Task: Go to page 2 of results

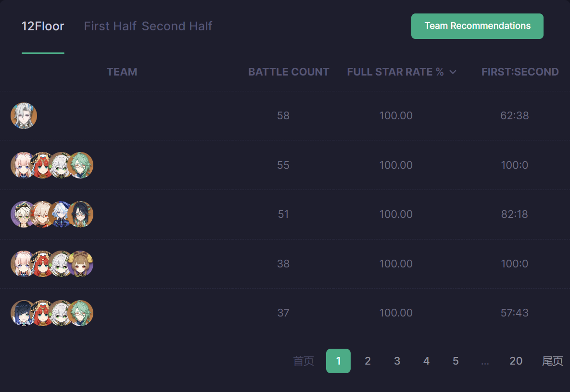Action: [367, 361]
